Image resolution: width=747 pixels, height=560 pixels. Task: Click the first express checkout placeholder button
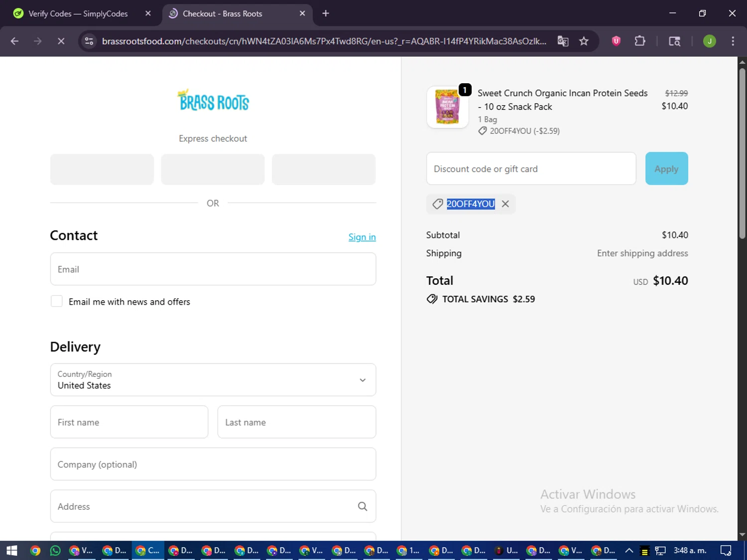pos(102,169)
